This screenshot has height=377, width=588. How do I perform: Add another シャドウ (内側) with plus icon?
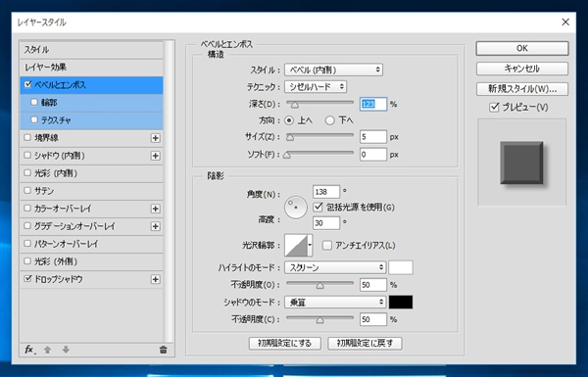coord(155,156)
